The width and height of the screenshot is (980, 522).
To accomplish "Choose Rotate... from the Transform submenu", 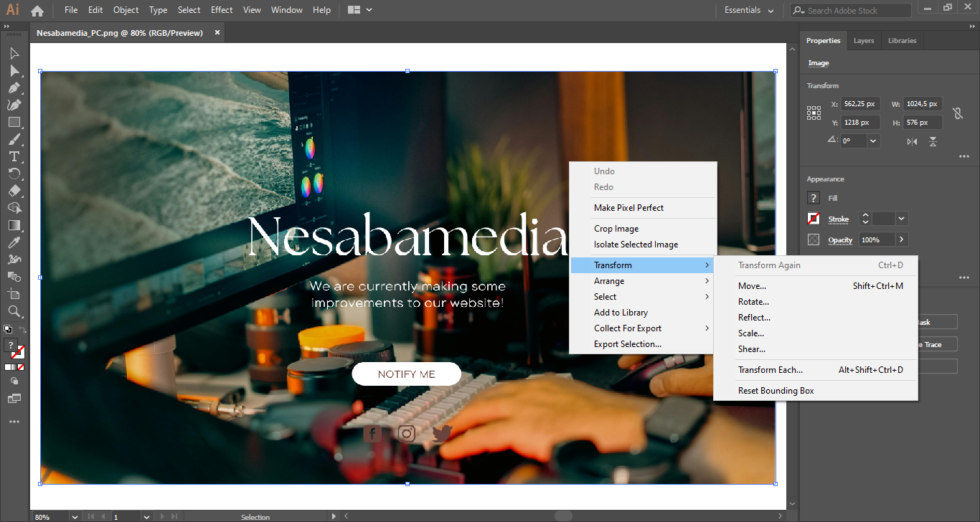I will [753, 302].
